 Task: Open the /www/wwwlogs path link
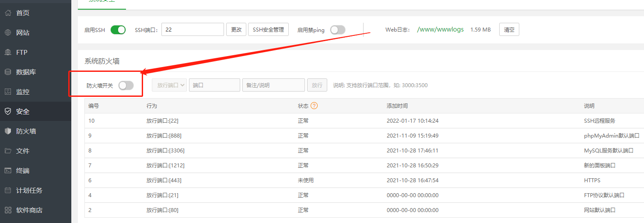[441, 29]
